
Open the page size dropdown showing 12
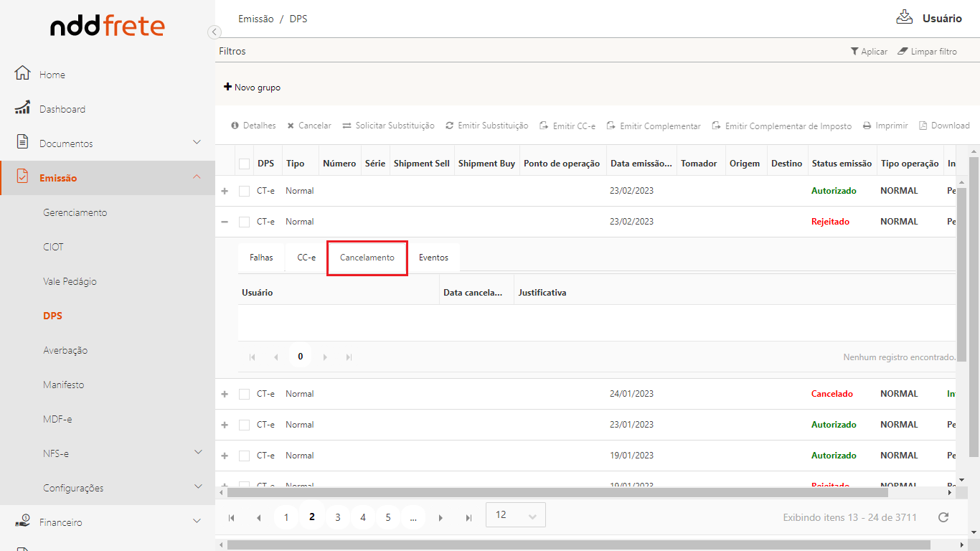pos(515,515)
